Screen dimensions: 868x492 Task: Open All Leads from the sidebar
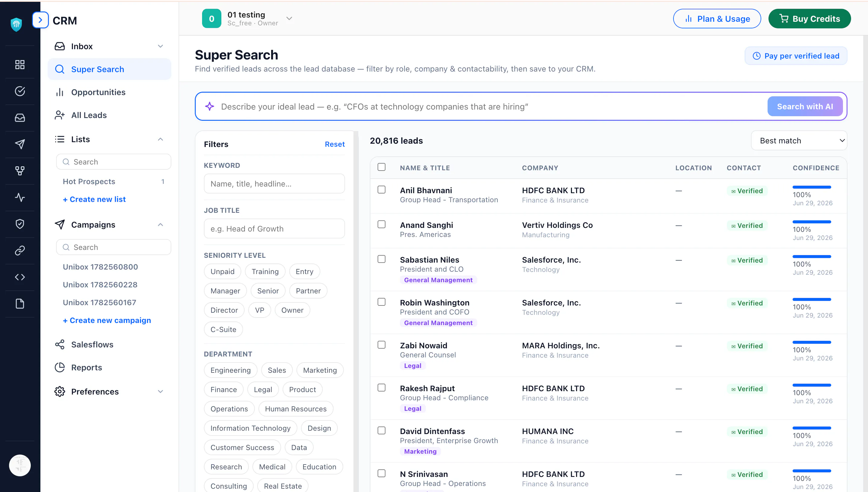(89, 115)
